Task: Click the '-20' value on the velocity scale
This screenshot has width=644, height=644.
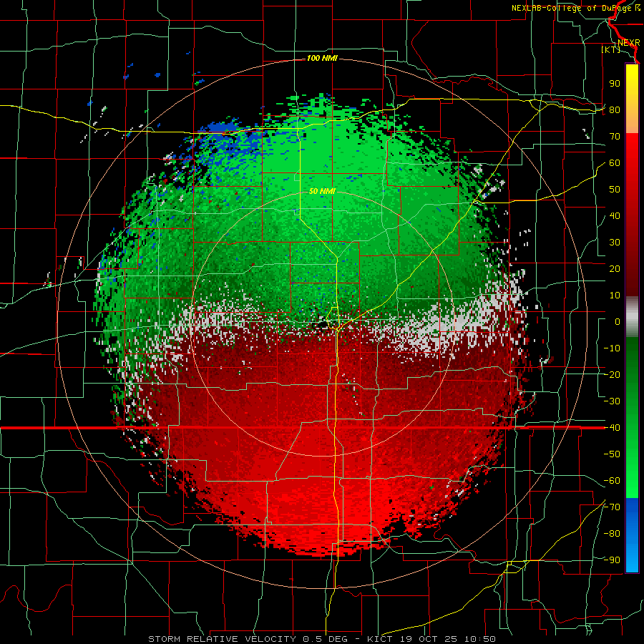Action: [x=612, y=374]
